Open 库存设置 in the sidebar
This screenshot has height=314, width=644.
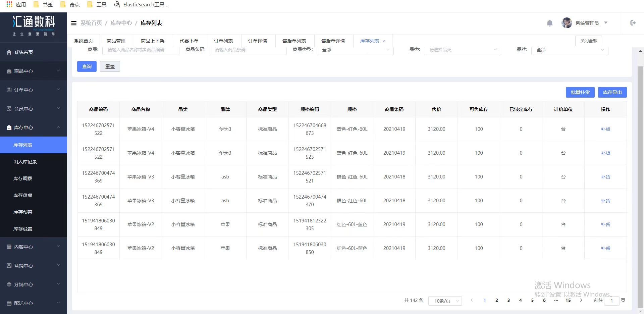pos(34,229)
